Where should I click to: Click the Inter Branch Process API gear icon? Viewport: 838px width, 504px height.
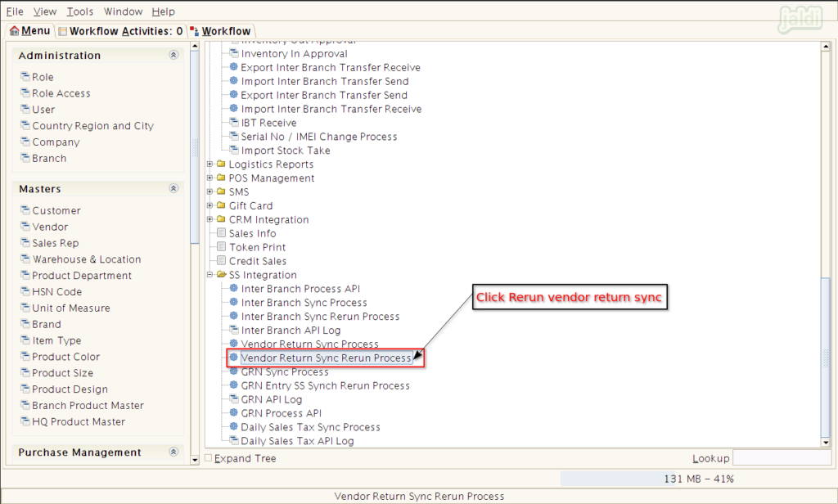(233, 289)
